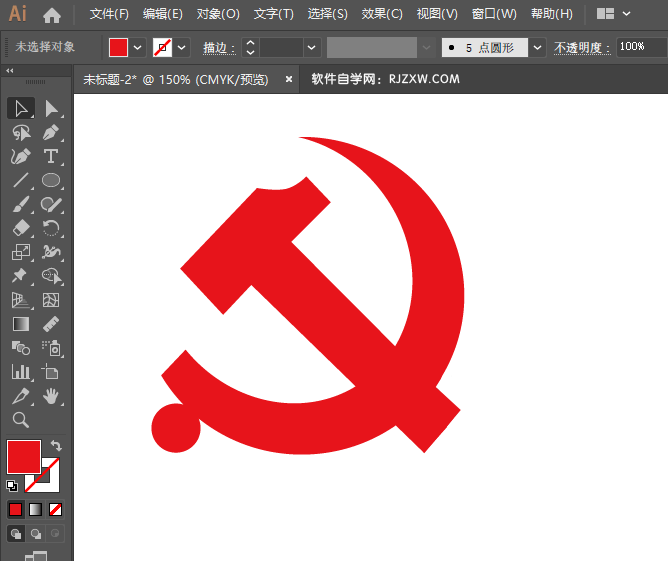Switch paint mode to Gradient

(x=35, y=509)
